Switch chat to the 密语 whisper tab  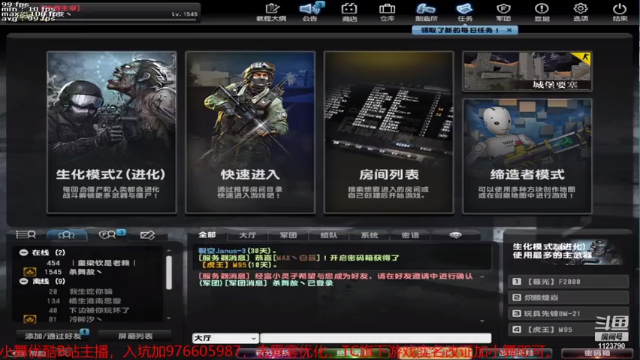[x=410, y=235]
